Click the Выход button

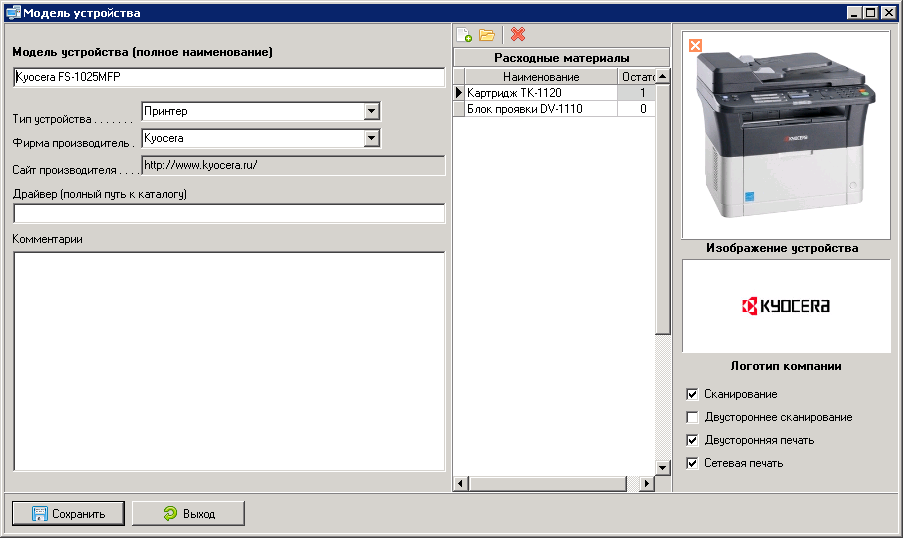coord(188,513)
